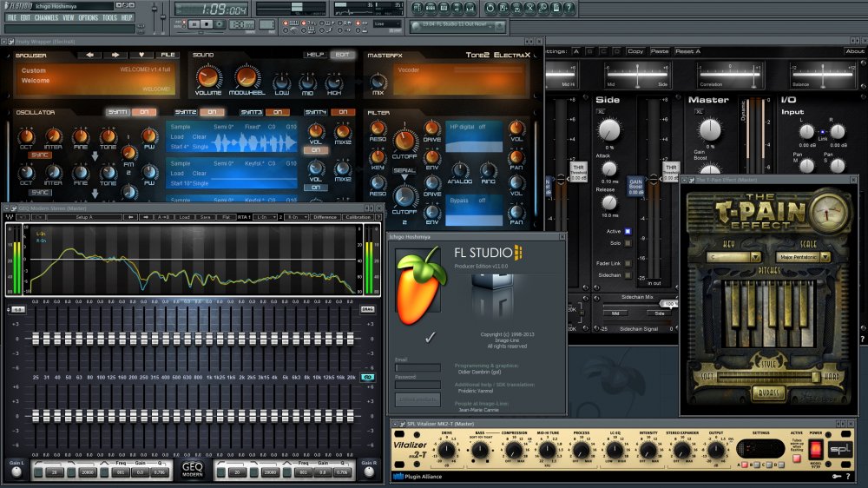The width and height of the screenshot is (868, 488).
Task: Toggle SYNTH1 ON switch in ElectraX
Action: click(x=144, y=112)
